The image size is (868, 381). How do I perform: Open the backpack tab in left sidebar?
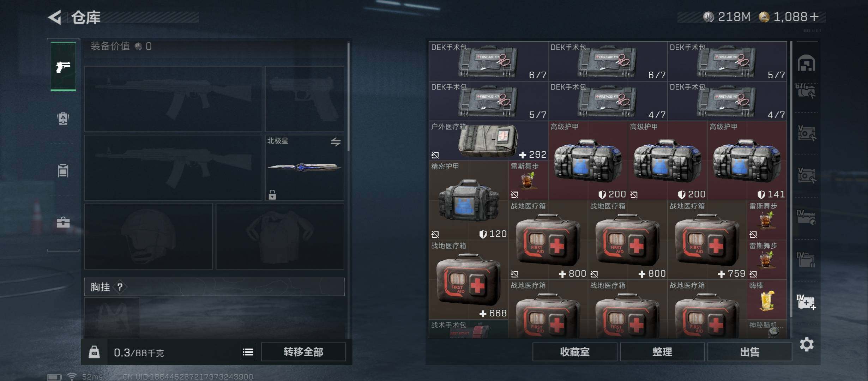coord(63,119)
